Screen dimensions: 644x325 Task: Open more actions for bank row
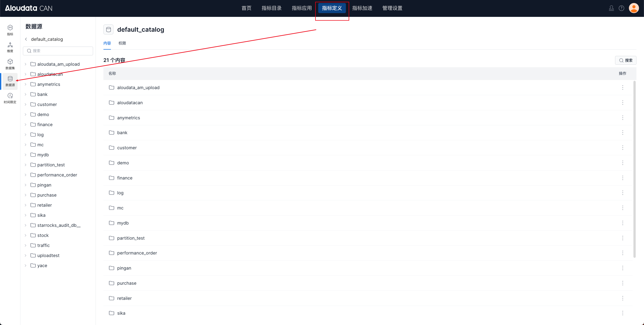pyautogui.click(x=623, y=133)
